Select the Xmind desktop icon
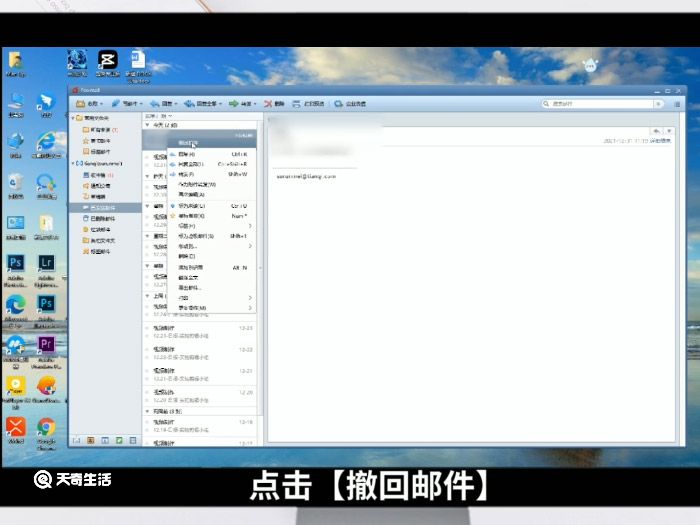Image resolution: width=700 pixels, height=525 pixels. (16, 431)
